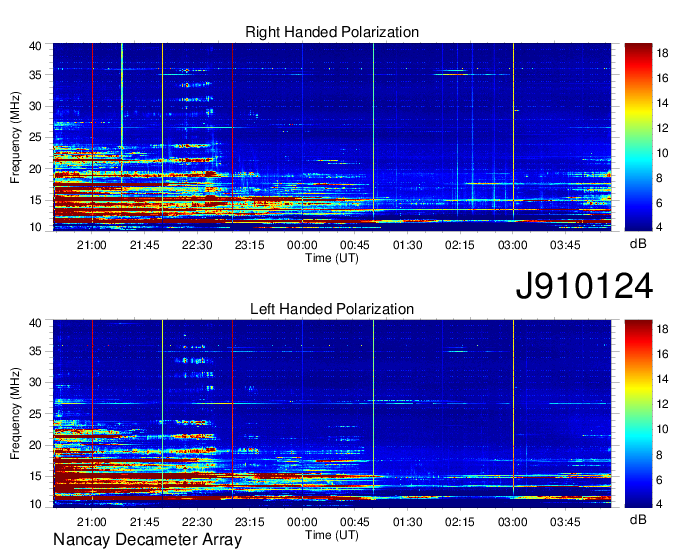Screen dimensions: 680x552
Task: Click the 14 dB value on Right Handed colorbar
Action: pos(662,103)
